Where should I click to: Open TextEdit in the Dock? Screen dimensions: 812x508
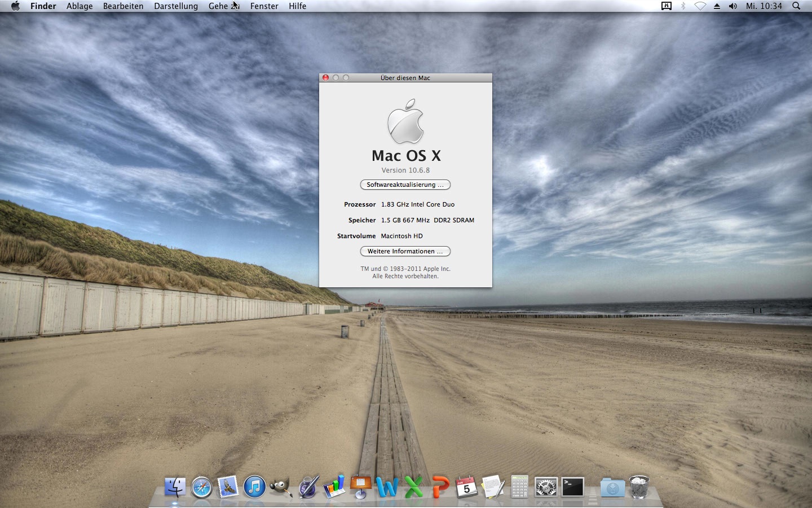tap(493, 487)
